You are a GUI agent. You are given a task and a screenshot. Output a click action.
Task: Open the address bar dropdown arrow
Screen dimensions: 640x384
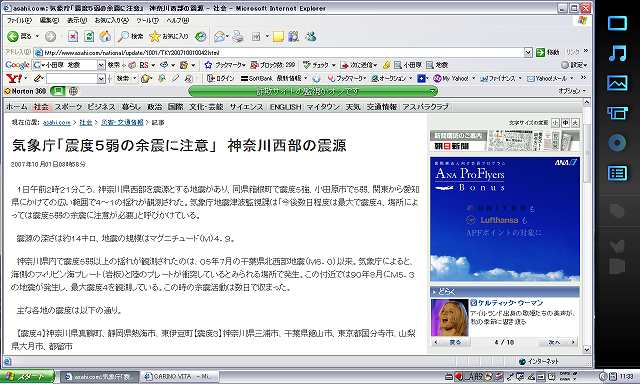point(528,52)
